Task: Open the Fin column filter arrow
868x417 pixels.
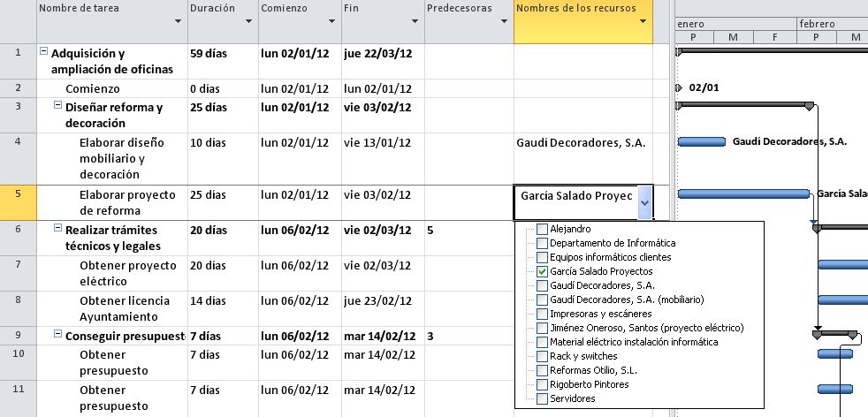Action: click(x=415, y=22)
